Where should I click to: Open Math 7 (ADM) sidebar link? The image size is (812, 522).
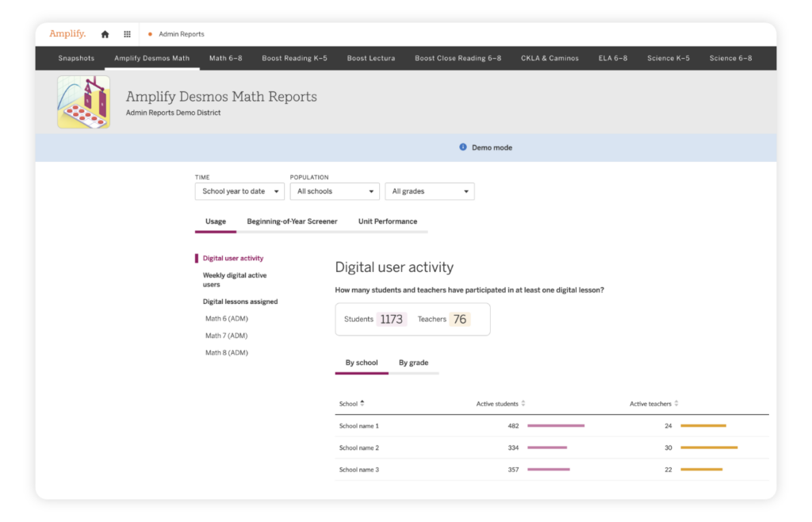point(227,336)
